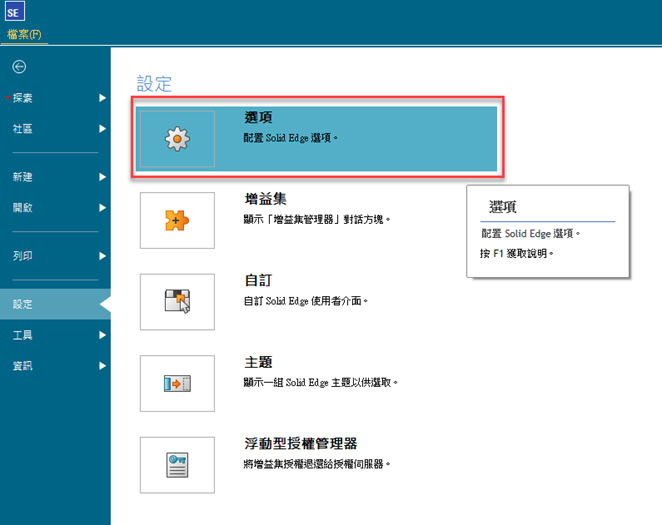This screenshot has height=525, width=662.
Task: Expand the 列印 submenu arrow
Action: (x=102, y=256)
